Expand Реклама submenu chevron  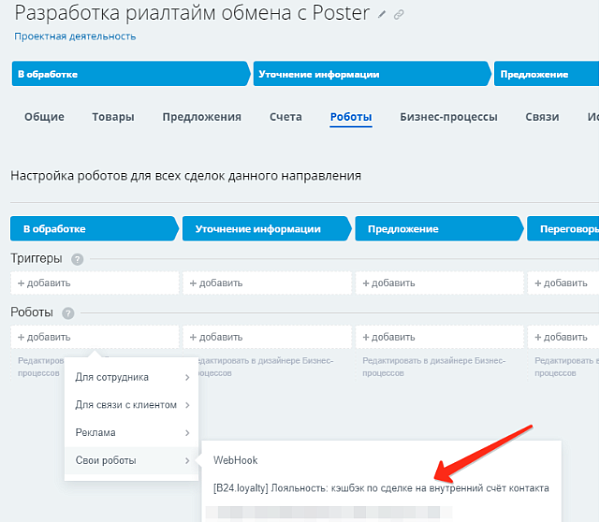(187, 433)
